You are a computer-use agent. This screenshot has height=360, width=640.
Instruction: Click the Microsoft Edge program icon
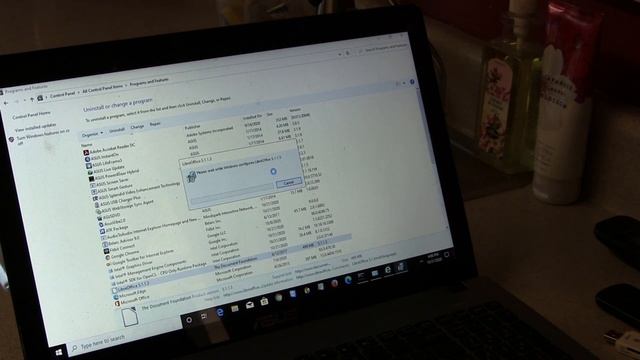click(x=116, y=297)
